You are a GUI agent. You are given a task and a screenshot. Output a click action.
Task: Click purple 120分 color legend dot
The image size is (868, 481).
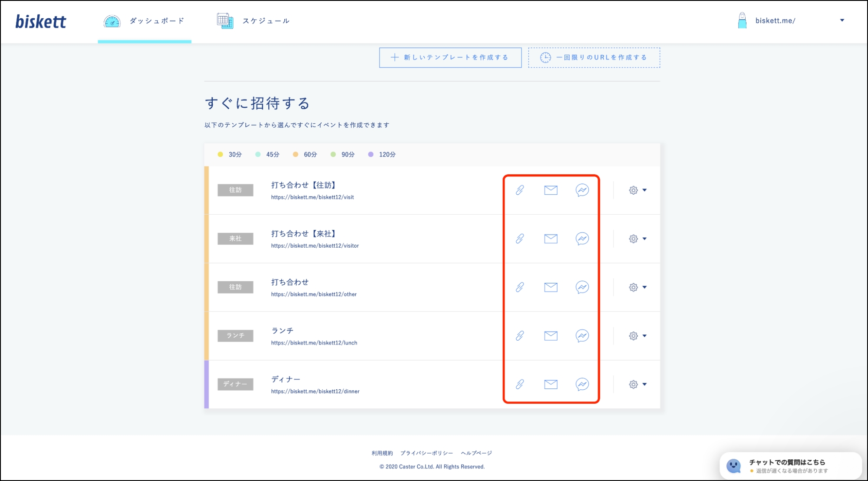tap(370, 154)
